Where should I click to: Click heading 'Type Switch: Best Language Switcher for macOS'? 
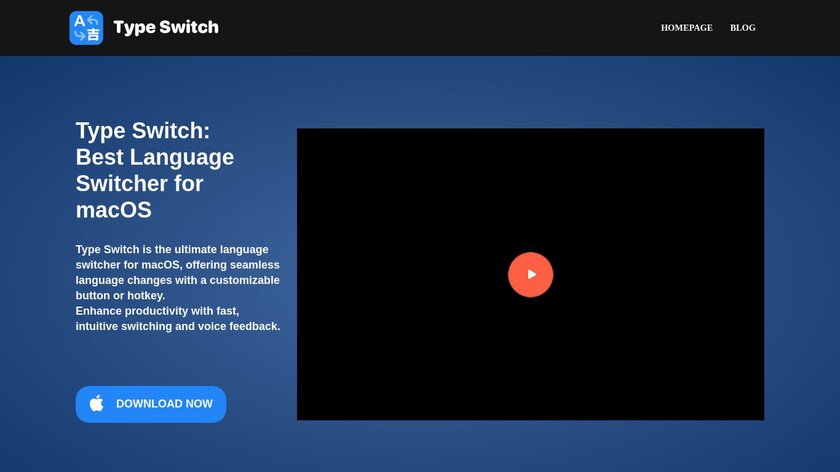pos(155,170)
